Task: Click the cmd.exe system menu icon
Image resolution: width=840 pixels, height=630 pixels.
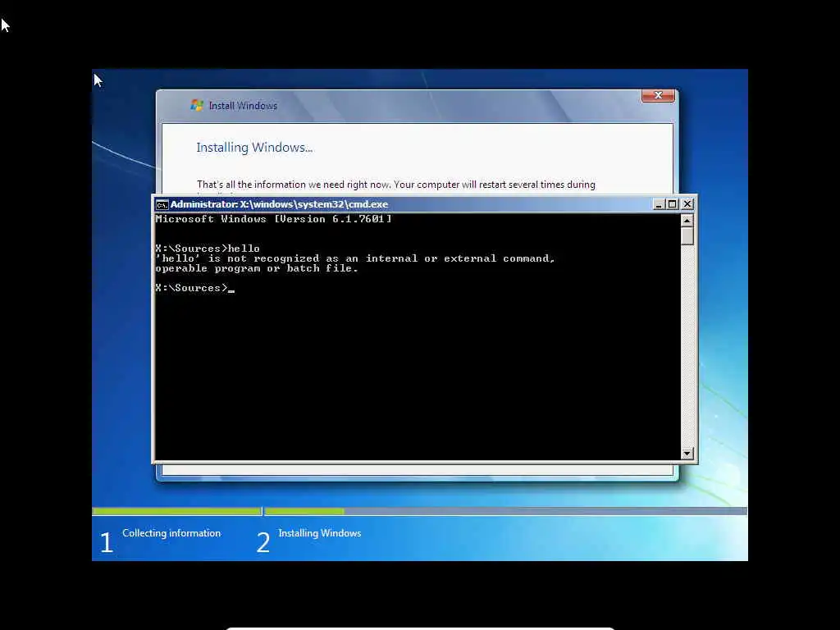Action: point(162,204)
